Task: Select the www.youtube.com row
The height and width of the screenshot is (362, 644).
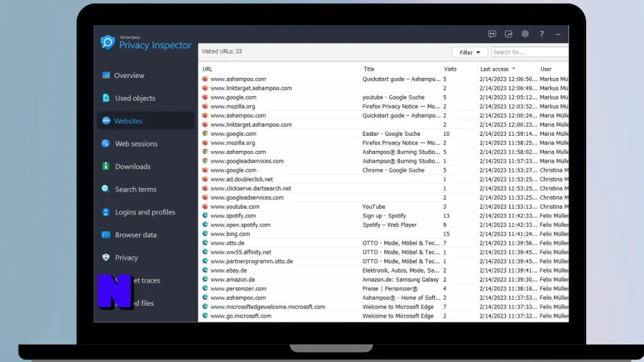Action: pos(384,206)
